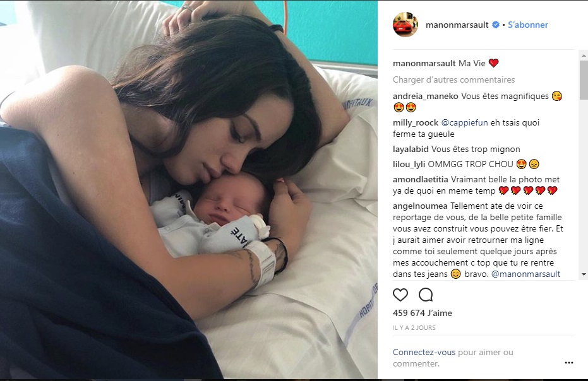Click Connectez-vous to log in
588x381 pixels.
tap(424, 352)
